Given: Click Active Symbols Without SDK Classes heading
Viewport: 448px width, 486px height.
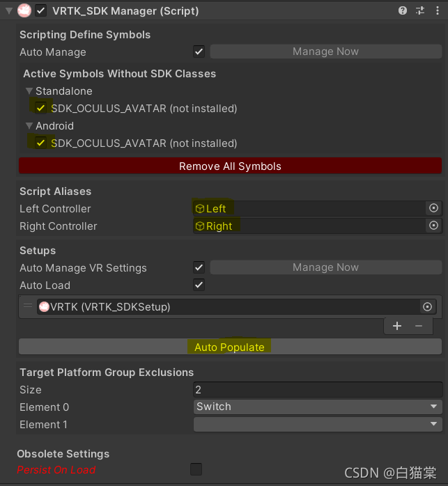Looking at the screenshot, I should (x=119, y=74).
